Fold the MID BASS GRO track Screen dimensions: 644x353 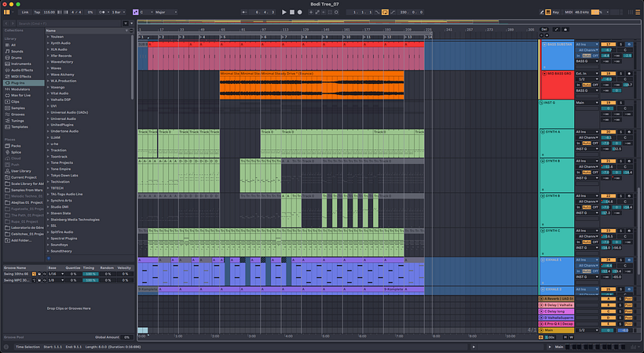(x=543, y=73)
